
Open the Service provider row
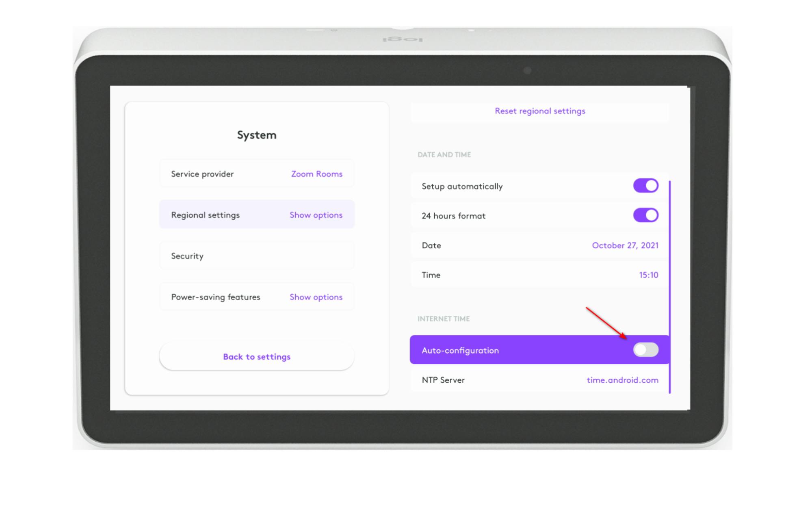click(202, 174)
